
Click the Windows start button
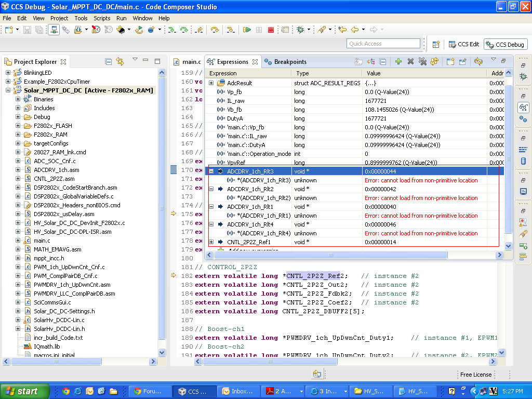[24, 391]
